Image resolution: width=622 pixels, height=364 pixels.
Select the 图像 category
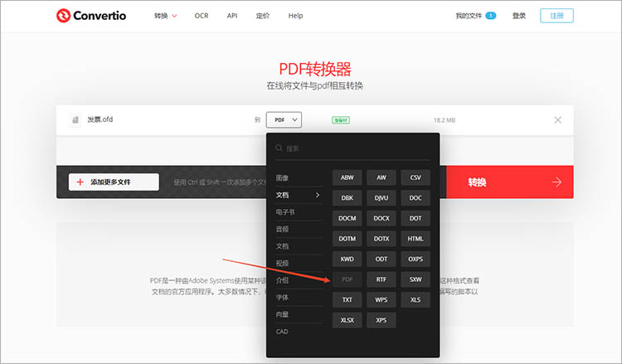pyautogui.click(x=282, y=177)
